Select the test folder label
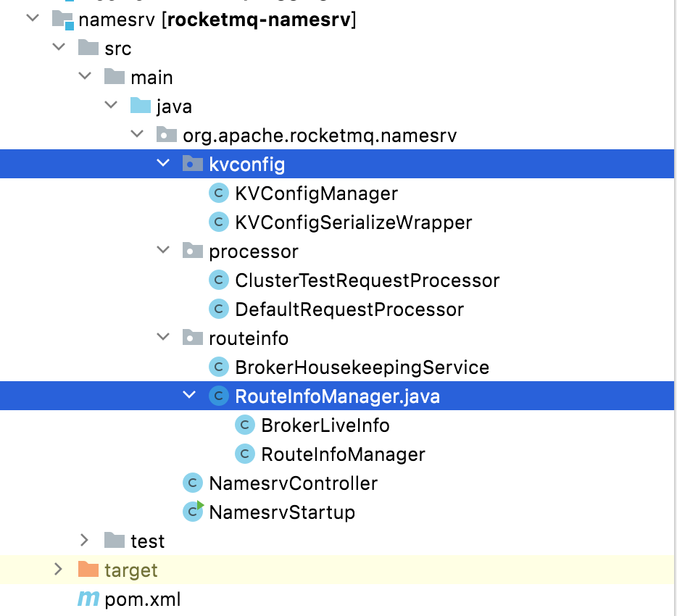677x616 pixels. [x=148, y=541]
